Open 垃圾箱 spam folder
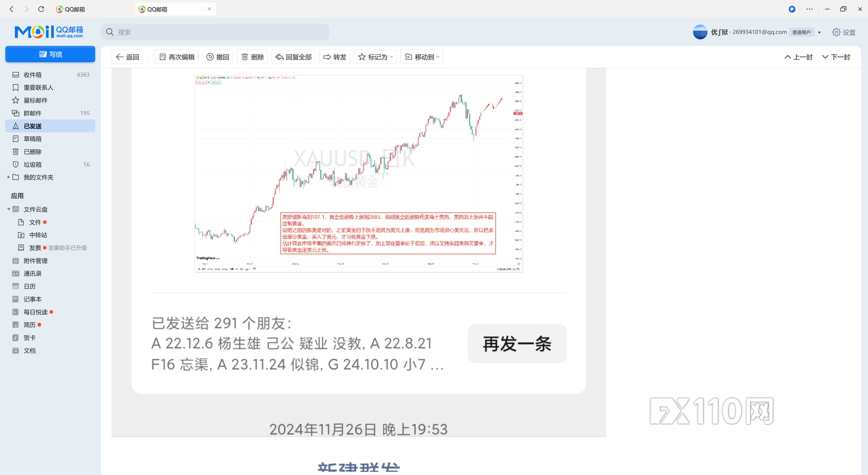The width and height of the screenshot is (868, 475). (50, 164)
